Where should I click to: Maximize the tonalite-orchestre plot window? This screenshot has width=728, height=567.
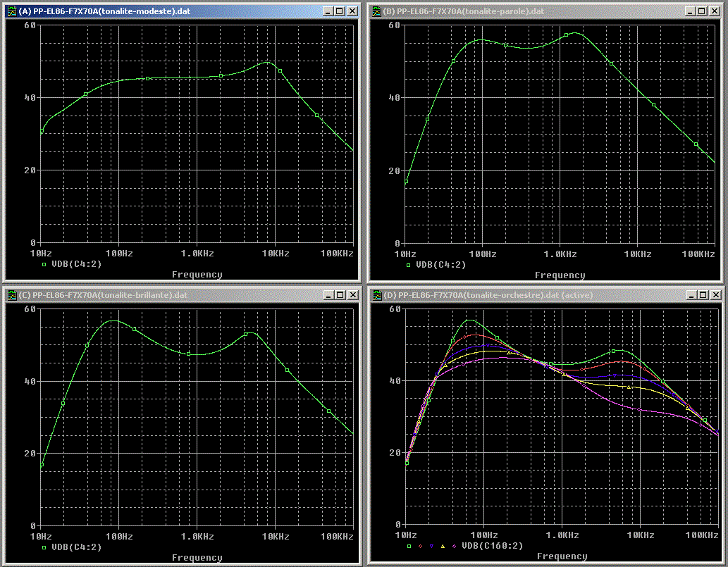click(704, 295)
